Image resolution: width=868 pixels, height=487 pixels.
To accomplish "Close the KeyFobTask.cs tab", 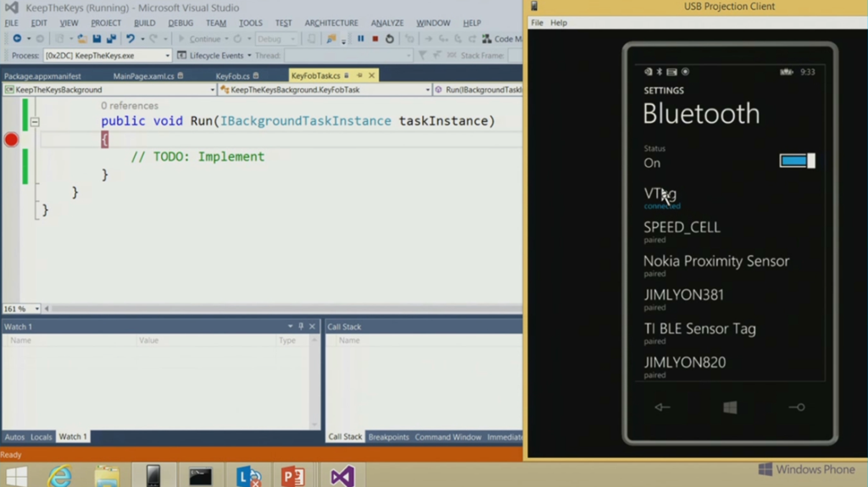I will coord(371,75).
